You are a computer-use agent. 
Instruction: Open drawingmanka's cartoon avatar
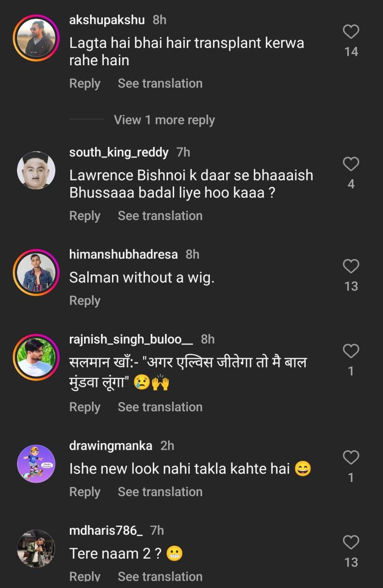(36, 464)
